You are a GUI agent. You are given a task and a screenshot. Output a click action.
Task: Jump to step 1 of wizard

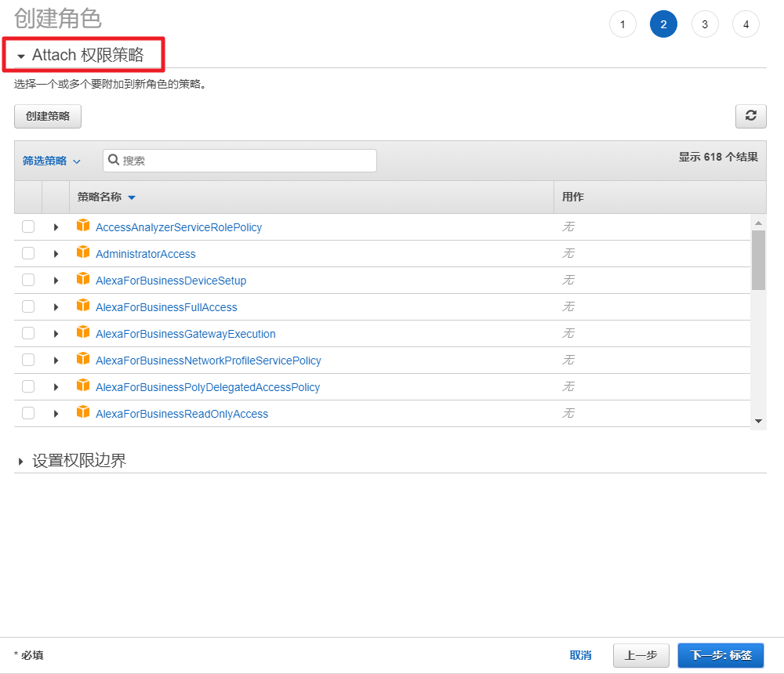click(622, 24)
